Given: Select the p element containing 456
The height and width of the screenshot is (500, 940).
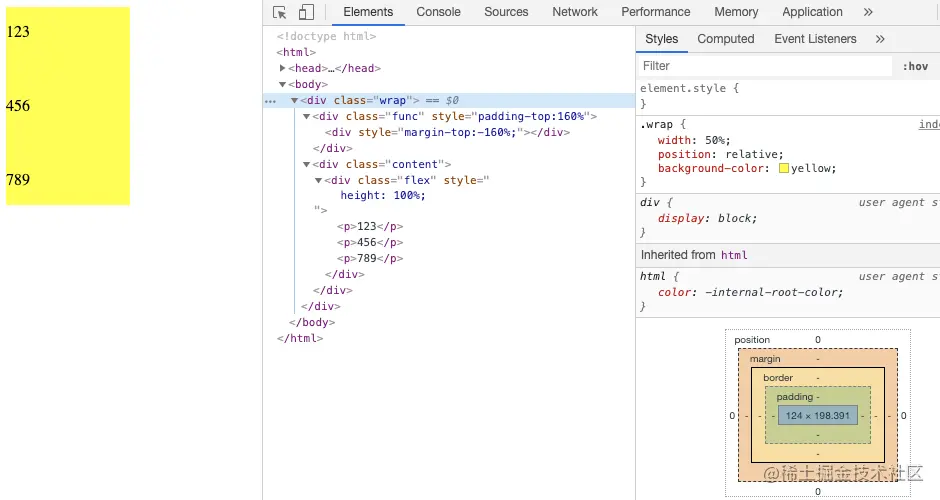Looking at the screenshot, I should coord(370,243).
